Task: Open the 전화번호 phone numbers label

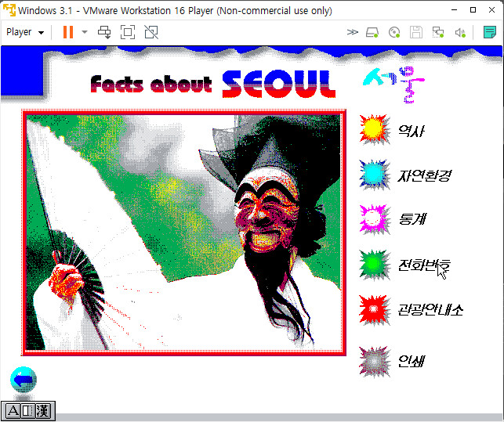Action: click(x=424, y=265)
